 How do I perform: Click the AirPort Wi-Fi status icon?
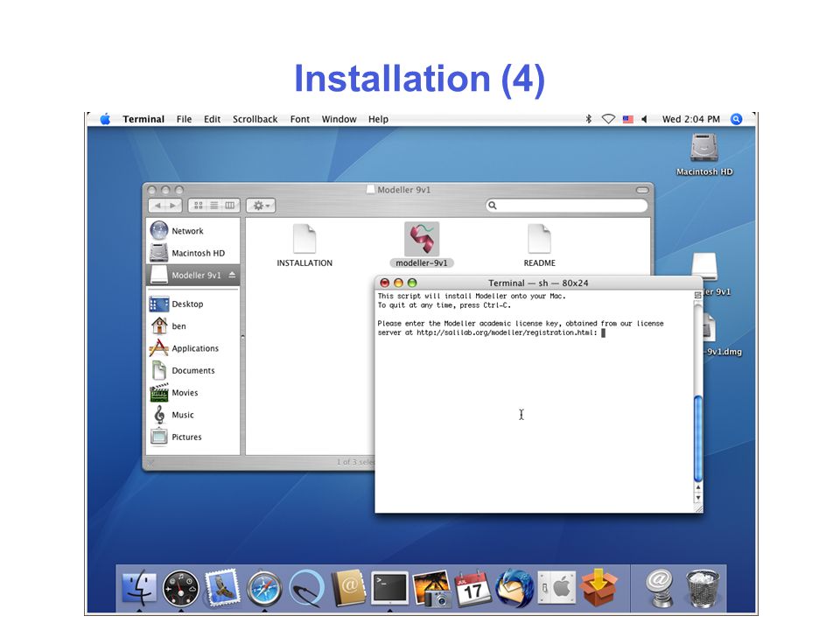click(608, 119)
